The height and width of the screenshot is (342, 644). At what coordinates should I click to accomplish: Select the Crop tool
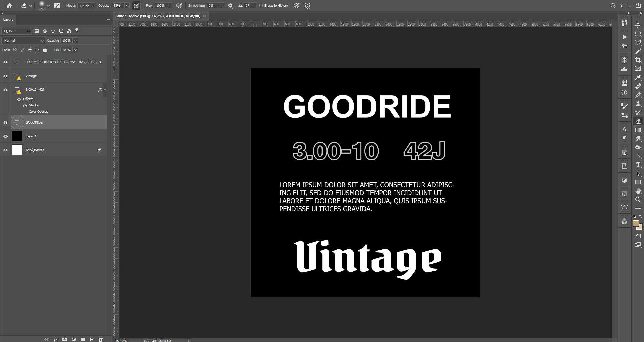pyautogui.click(x=638, y=60)
